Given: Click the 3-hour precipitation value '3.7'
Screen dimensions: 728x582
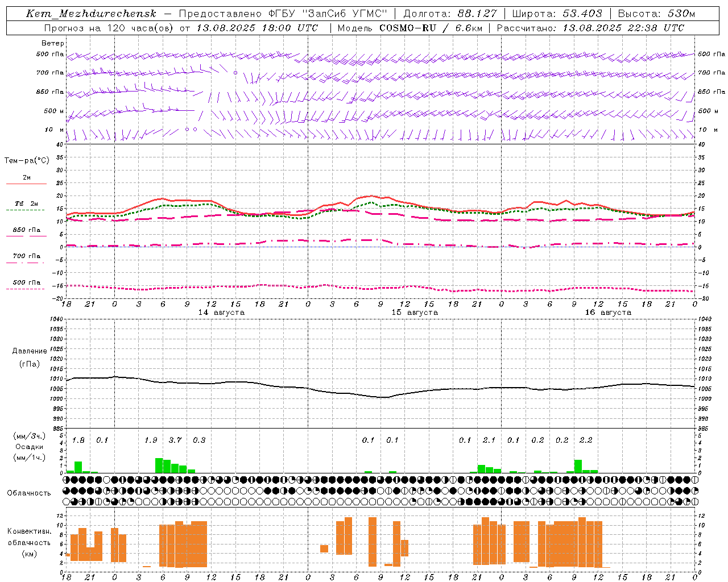Looking at the screenshot, I should coord(175,440).
